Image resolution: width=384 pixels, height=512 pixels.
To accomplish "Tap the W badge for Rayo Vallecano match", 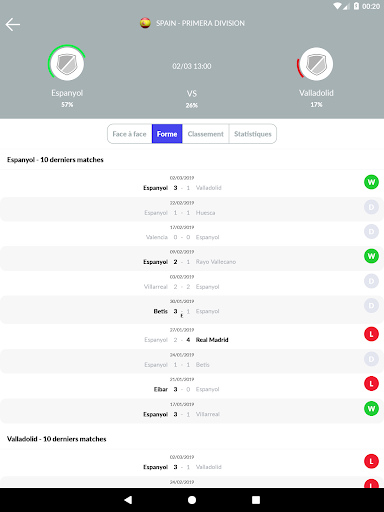I will click(371, 256).
